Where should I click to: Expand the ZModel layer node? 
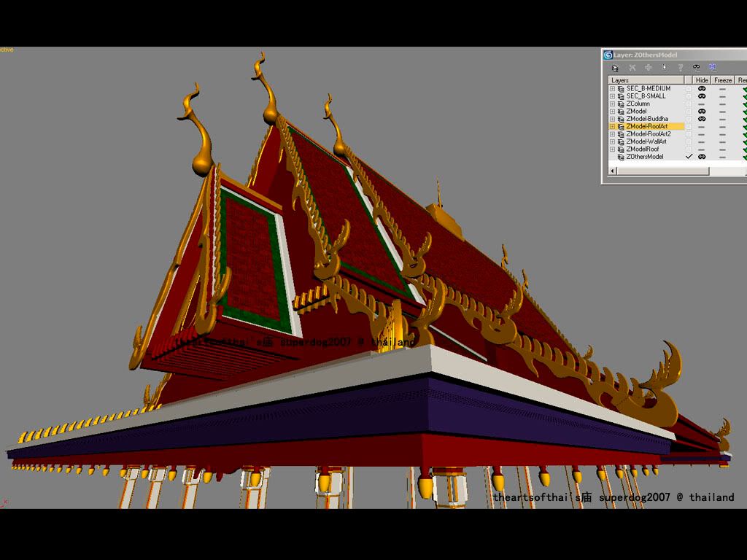[612, 112]
